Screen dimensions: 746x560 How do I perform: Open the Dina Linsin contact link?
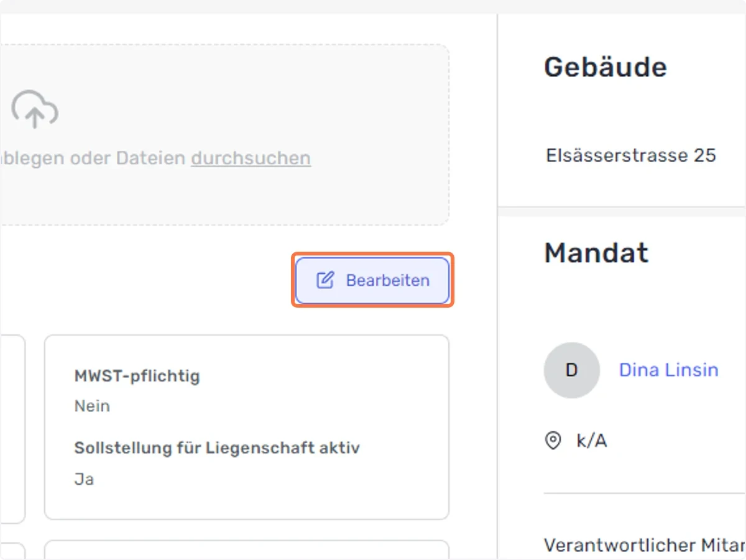668,370
